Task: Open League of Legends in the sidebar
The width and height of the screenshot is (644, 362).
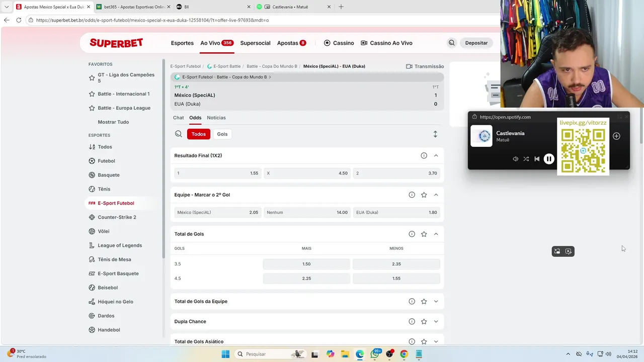Action: [x=120, y=245]
